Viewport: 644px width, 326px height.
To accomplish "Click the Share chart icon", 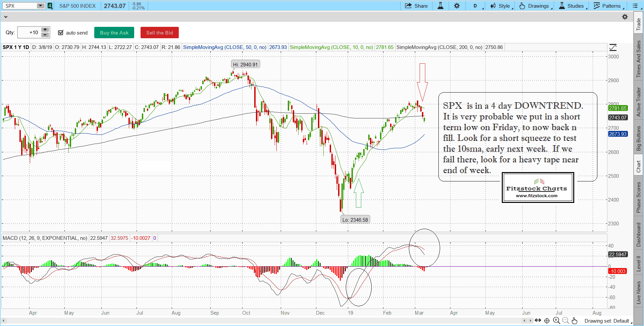I will click(408, 6).
